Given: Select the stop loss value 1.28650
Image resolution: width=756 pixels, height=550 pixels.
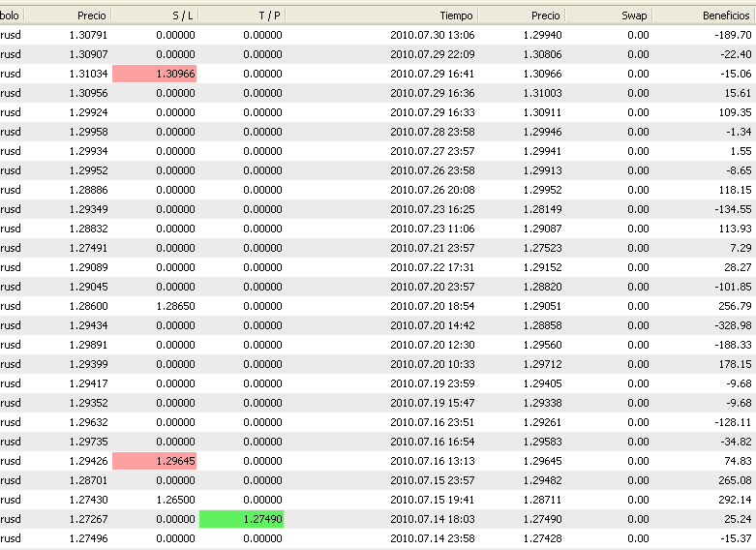Looking at the screenshot, I should click(175, 306).
